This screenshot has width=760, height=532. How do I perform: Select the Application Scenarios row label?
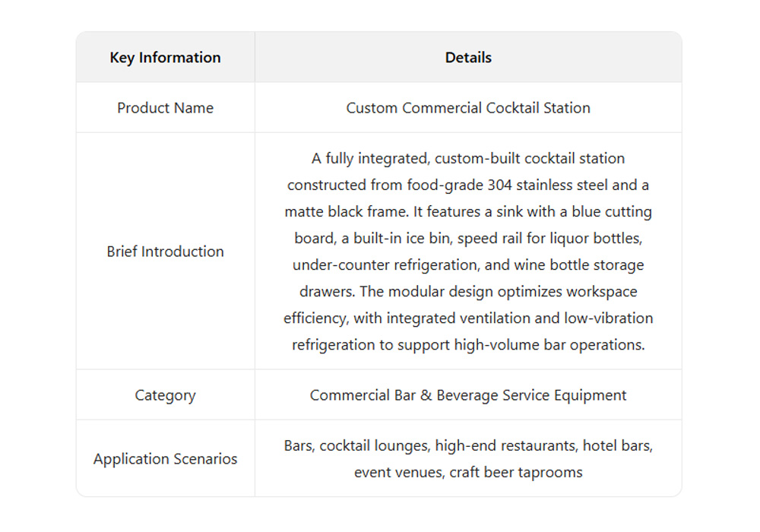(165, 459)
